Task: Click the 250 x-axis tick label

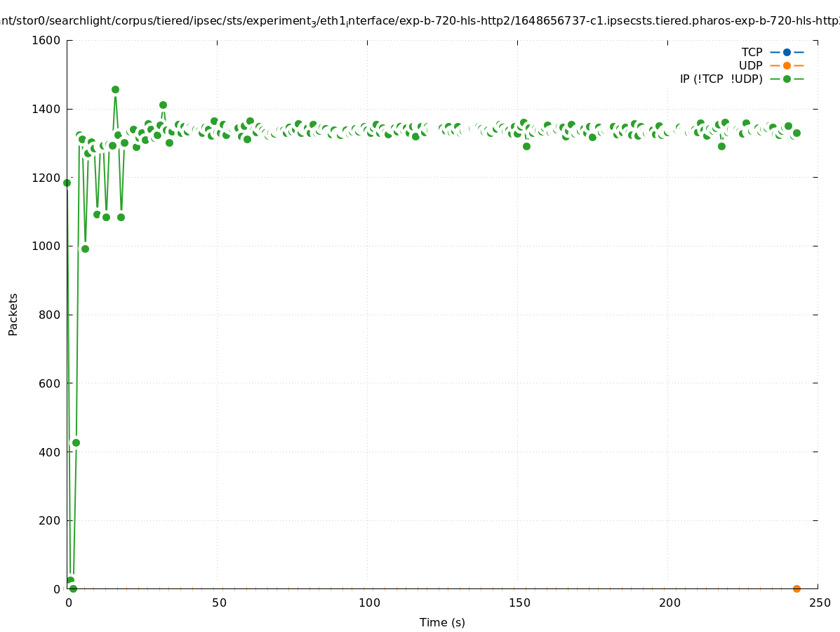Action: click(x=819, y=603)
